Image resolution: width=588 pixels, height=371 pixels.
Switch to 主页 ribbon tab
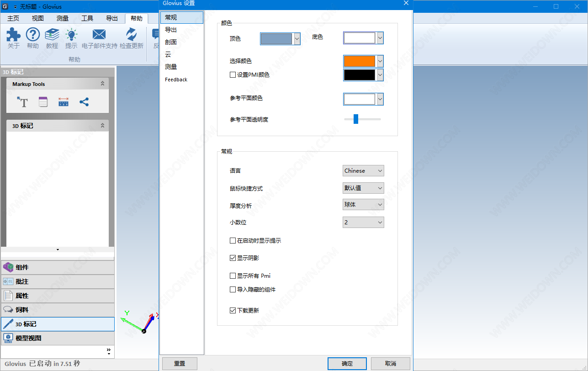(x=13, y=18)
